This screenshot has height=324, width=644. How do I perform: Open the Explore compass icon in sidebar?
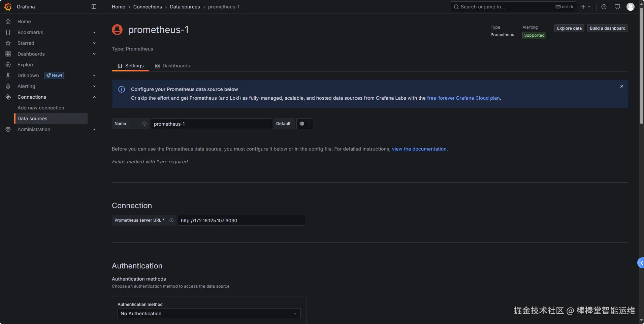(8, 65)
